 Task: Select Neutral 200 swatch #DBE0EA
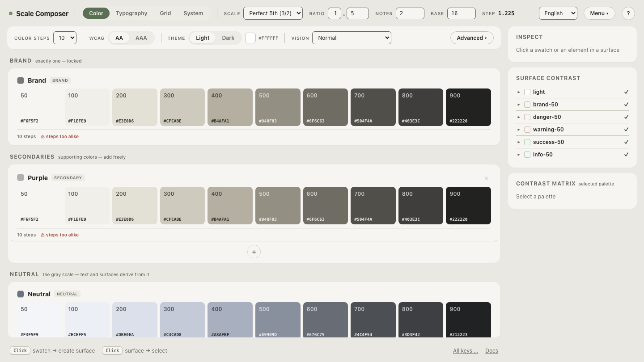135,320
